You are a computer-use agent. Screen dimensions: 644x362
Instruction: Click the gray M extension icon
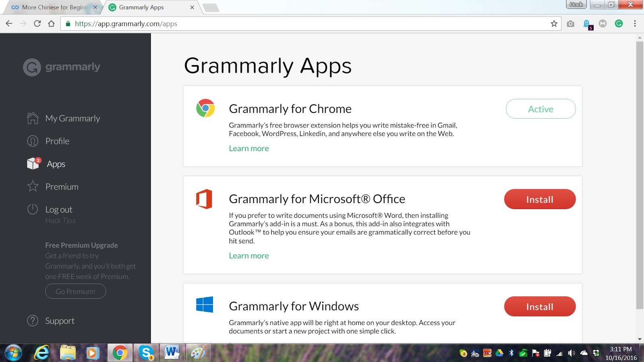603,24
